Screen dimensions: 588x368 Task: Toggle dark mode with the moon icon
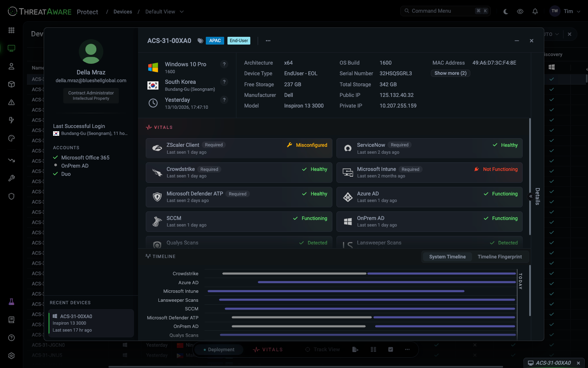click(x=506, y=11)
